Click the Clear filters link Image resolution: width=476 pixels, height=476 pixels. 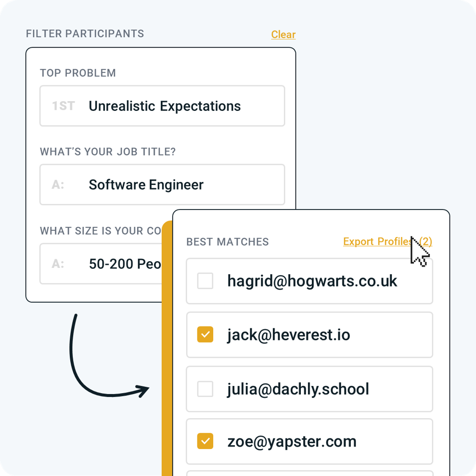pos(283,35)
